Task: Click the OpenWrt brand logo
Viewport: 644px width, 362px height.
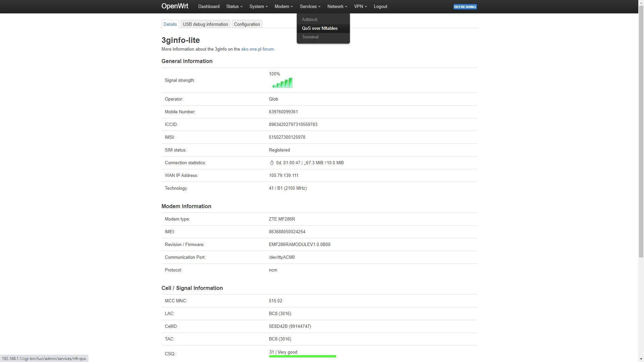Action: pos(175,6)
